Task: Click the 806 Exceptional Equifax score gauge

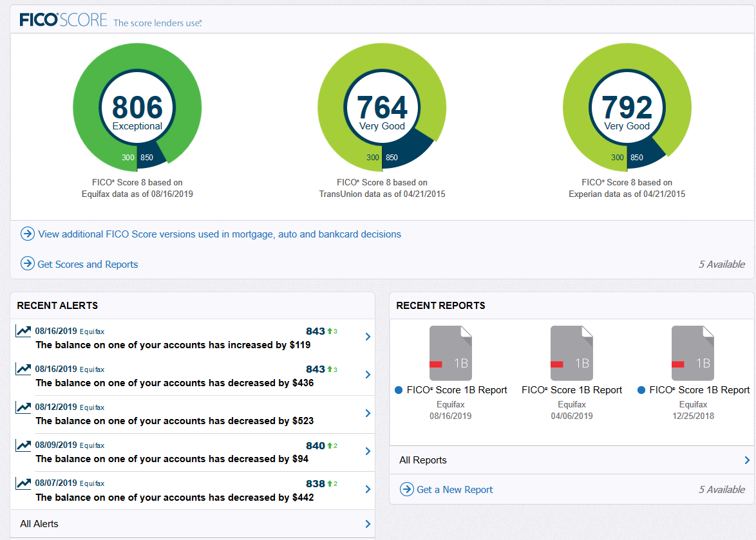Action: [137, 107]
